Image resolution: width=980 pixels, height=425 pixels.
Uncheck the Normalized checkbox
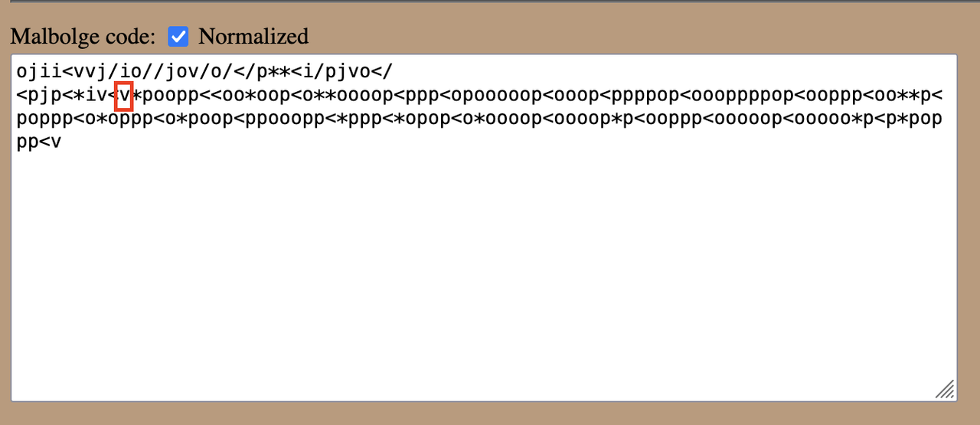coord(178,36)
